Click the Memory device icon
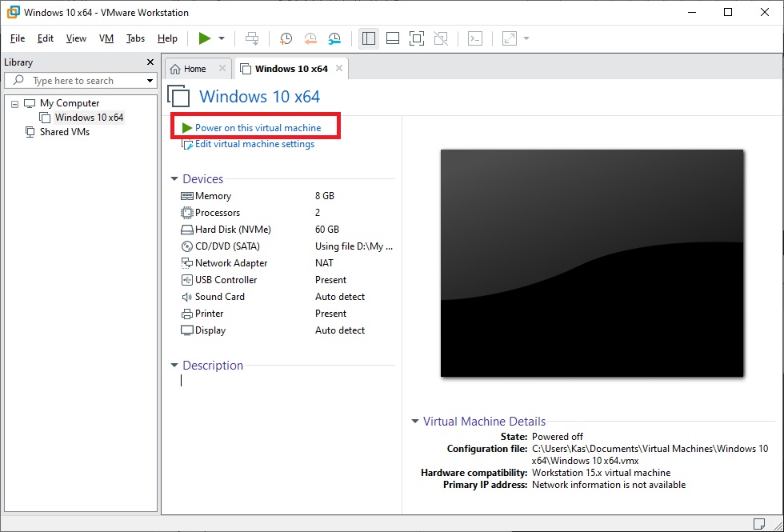Viewport: 784px width, 532px height. [x=187, y=196]
